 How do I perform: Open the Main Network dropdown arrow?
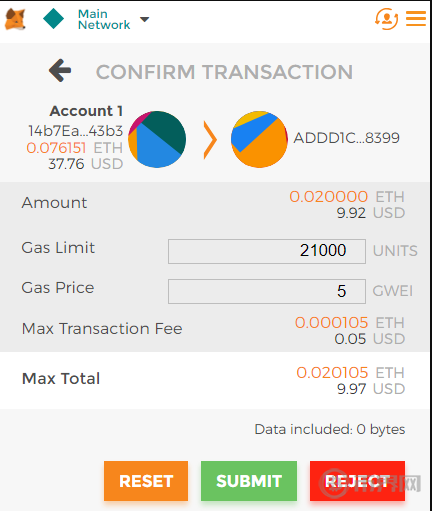[x=144, y=19]
